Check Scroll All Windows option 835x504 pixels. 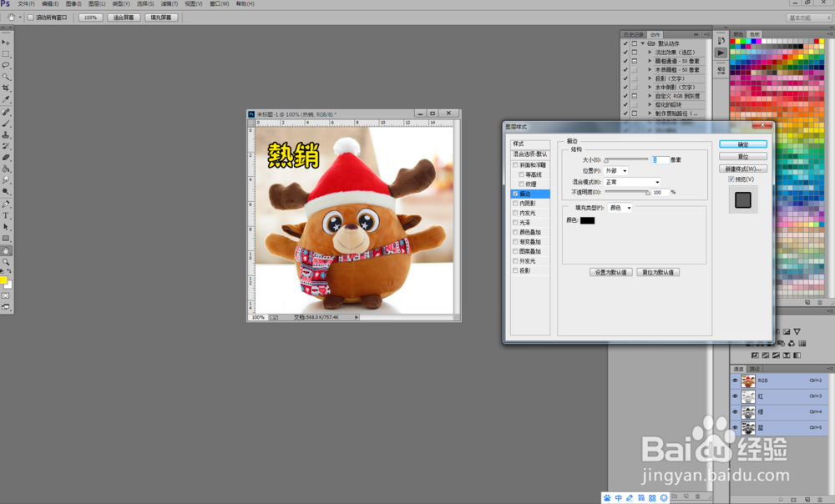click(31, 18)
